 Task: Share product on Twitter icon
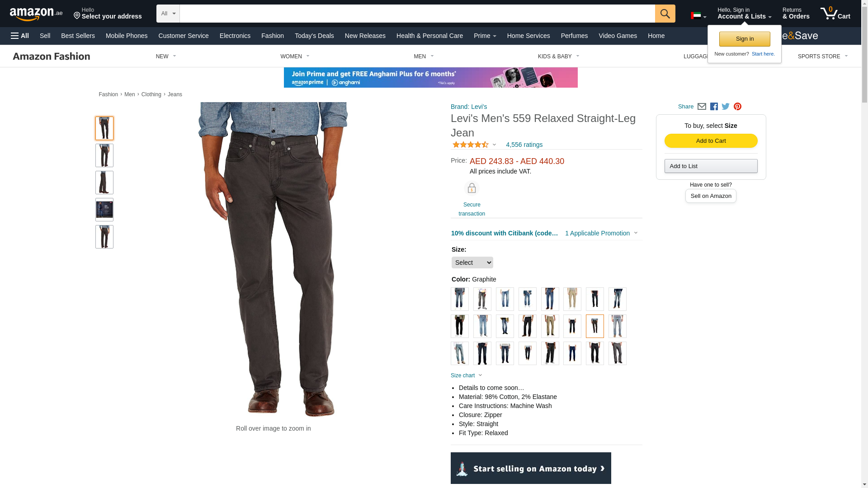coord(726,107)
